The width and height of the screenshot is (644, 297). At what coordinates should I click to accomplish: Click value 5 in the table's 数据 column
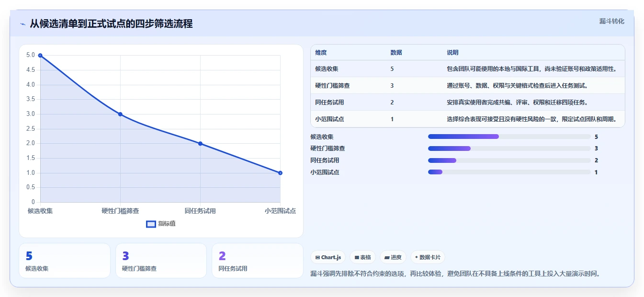point(392,69)
